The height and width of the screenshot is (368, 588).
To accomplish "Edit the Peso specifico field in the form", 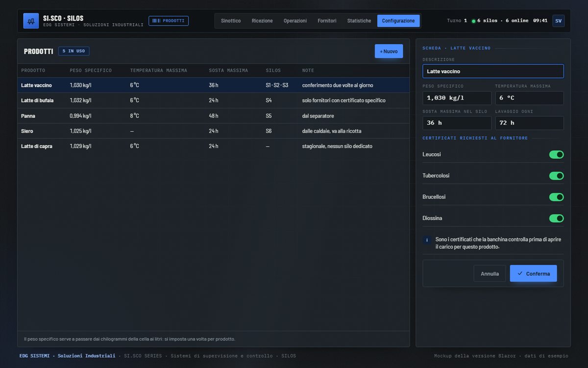I will 457,98.
